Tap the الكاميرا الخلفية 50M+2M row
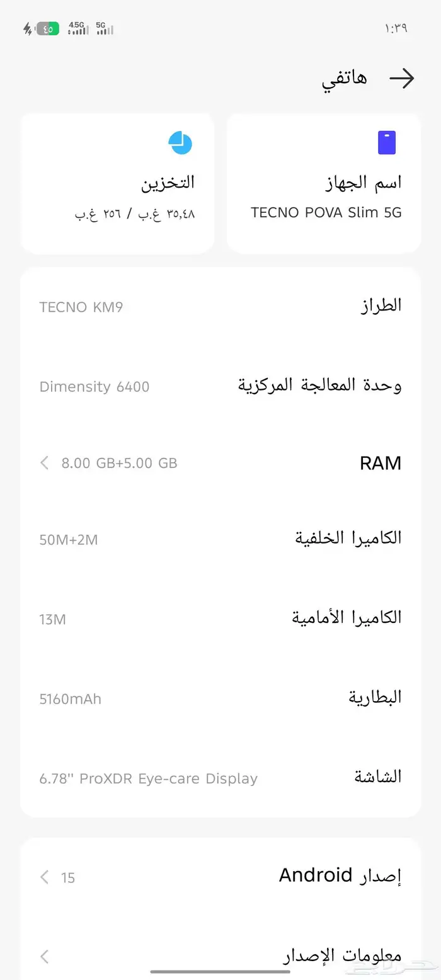 pyautogui.click(x=220, y=539)
